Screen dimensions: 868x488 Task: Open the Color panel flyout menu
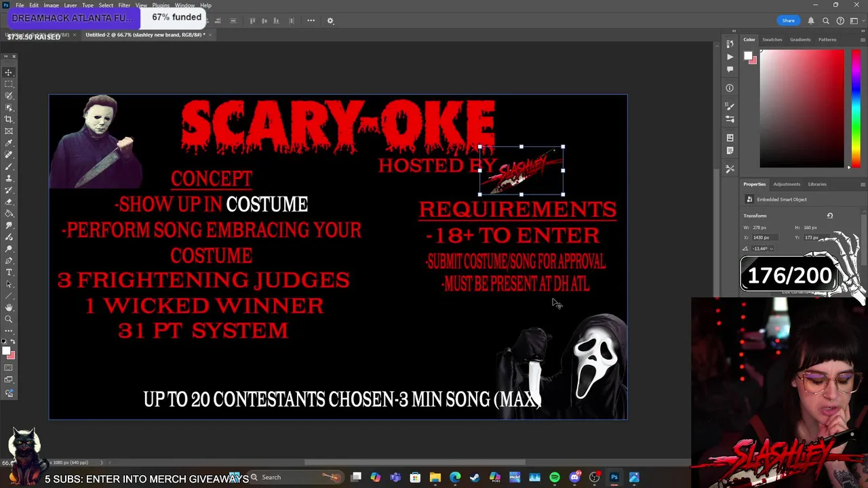pyautogui.click(x=862, y=39)
